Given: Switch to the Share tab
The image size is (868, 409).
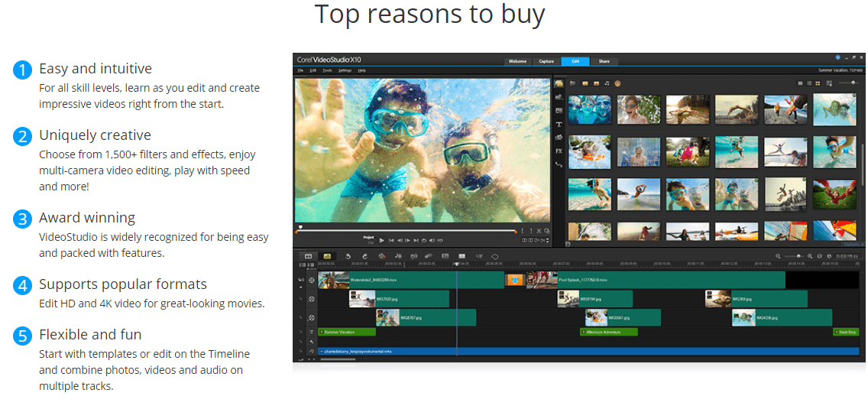Looking at the screenshot, I should pos(604,61).
